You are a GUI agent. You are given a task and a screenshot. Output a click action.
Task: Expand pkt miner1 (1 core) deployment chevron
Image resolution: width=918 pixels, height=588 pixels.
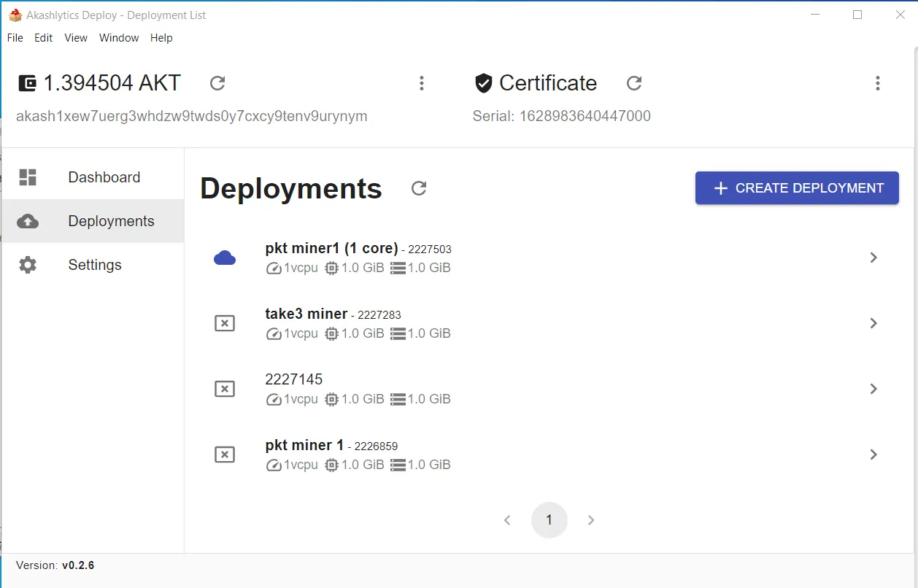click(873, 258)
